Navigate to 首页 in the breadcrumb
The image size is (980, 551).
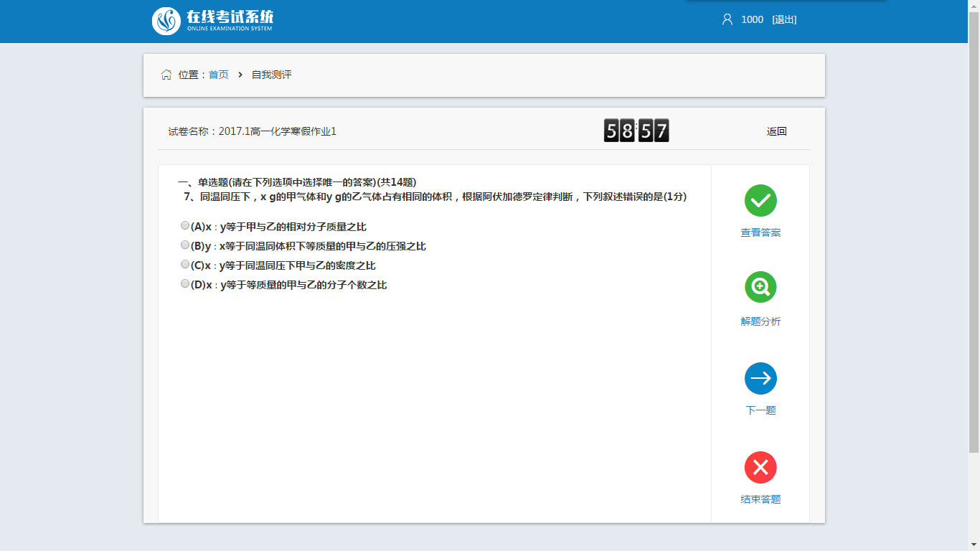point(219,75)
